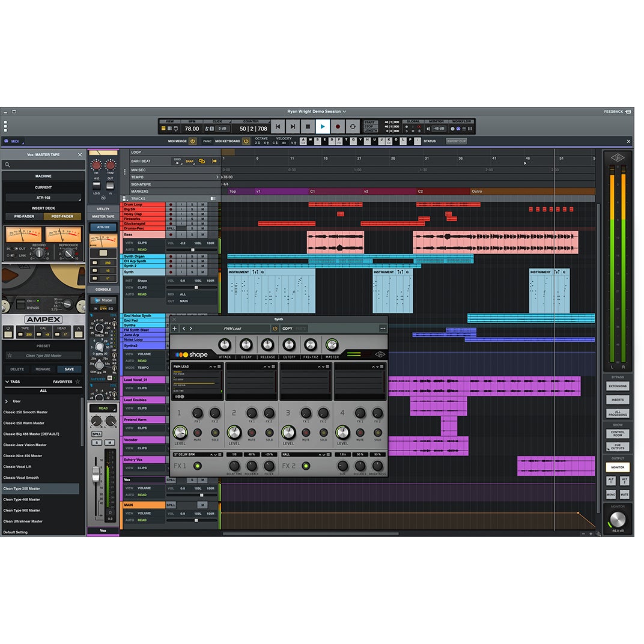Go to next preset in Synth plugin
Screen dimensions: 644x644
(190, 329)
